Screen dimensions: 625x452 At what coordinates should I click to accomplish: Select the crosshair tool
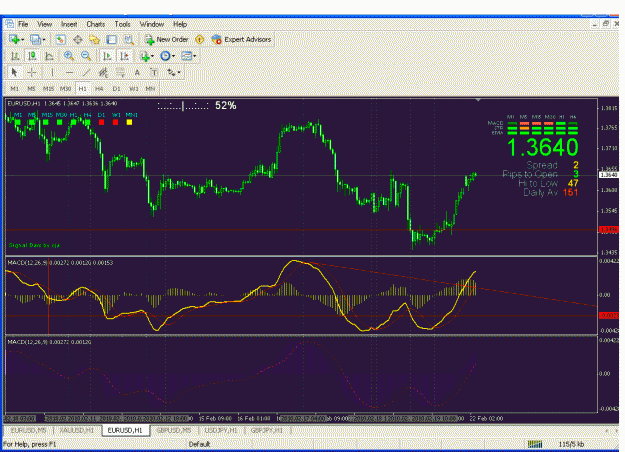[32, 73]
